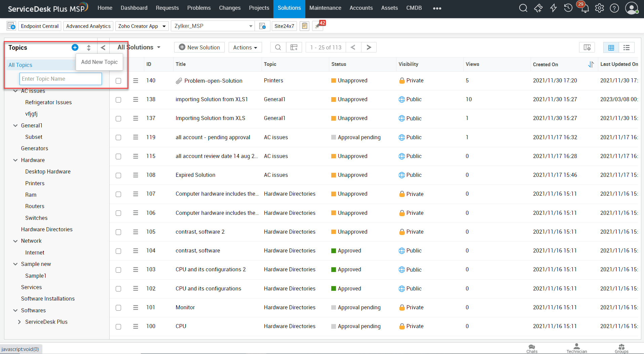The height and width of the screenshot is (354, 644).
Task: Click the search icon next to New Solution
Action: coord(278,47)
